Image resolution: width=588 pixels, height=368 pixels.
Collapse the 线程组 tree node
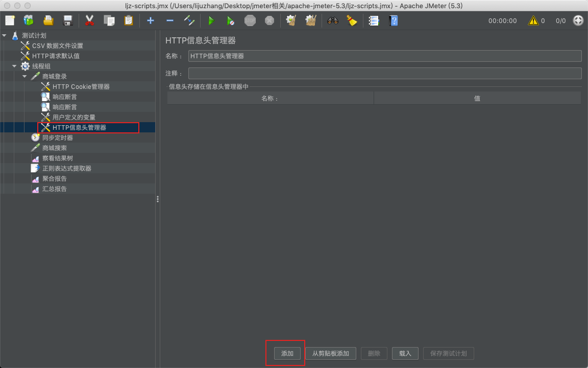click(x=15, y=66)
